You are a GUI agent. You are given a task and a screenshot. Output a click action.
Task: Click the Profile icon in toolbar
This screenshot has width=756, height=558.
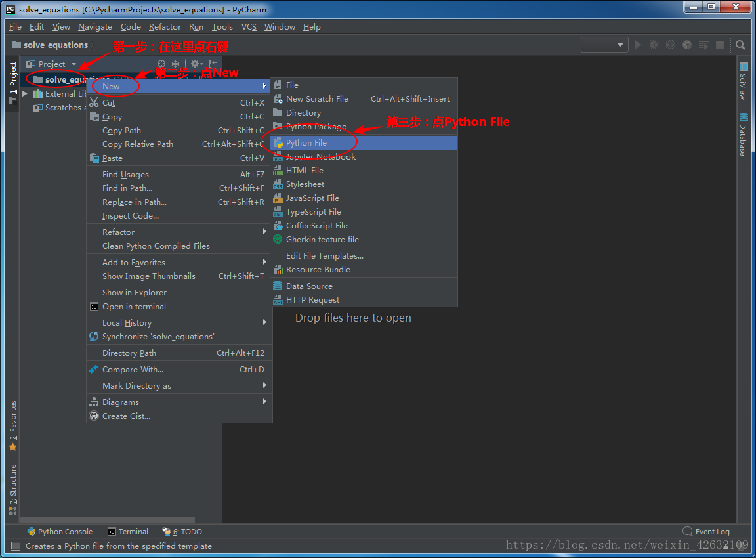pos(687,45)
